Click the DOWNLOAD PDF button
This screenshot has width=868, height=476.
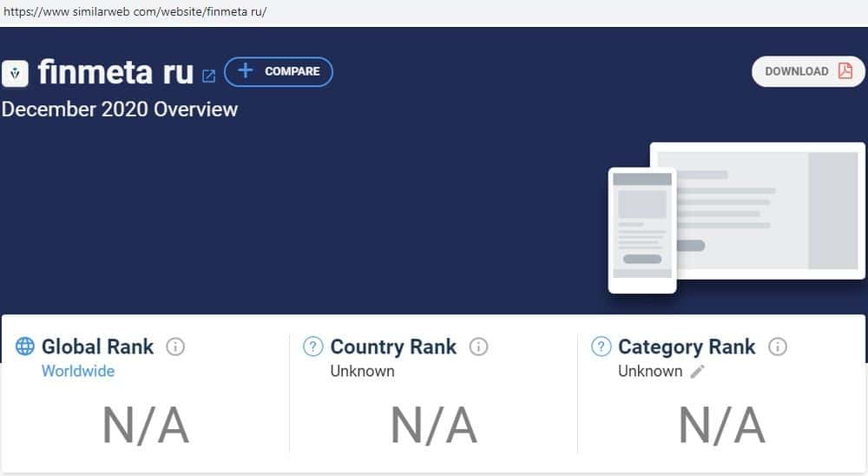click(807, 71)
